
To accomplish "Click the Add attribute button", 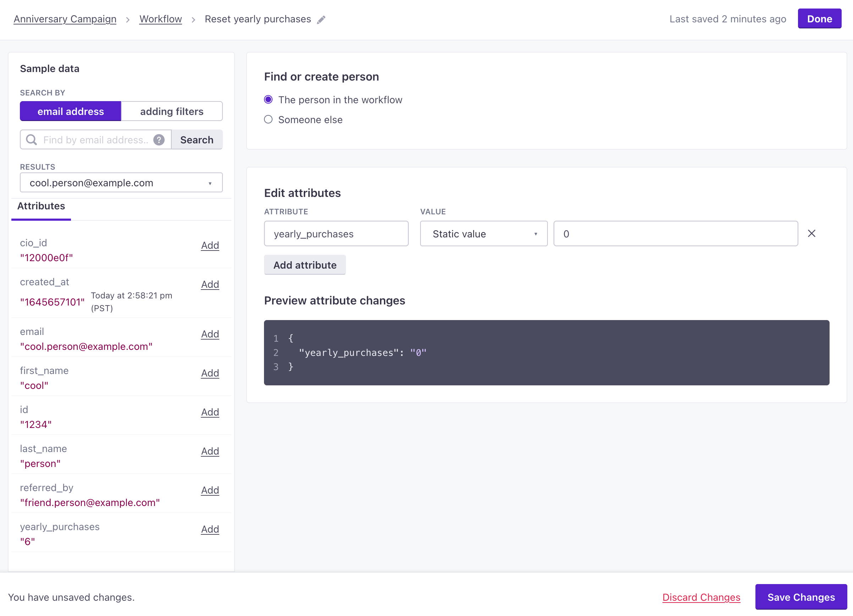I will [305, 265].
